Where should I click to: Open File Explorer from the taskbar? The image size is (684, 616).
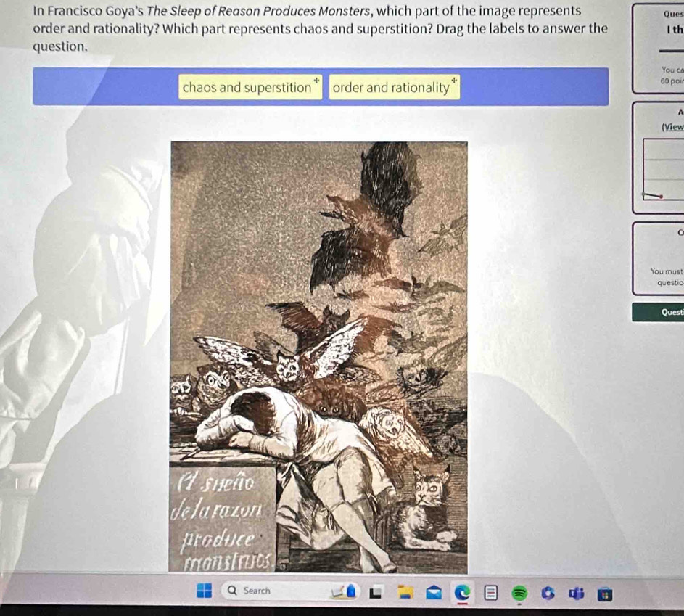tap(405, 592)
